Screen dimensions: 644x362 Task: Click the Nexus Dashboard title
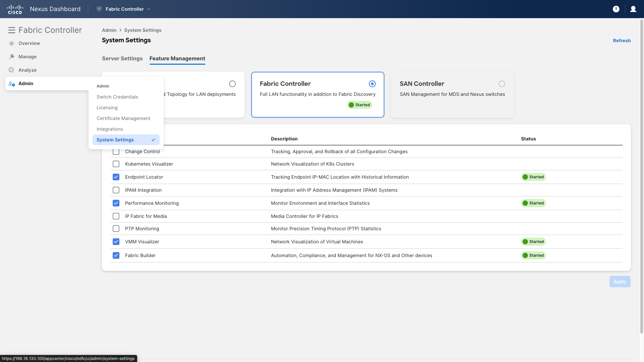coord(55,9)
